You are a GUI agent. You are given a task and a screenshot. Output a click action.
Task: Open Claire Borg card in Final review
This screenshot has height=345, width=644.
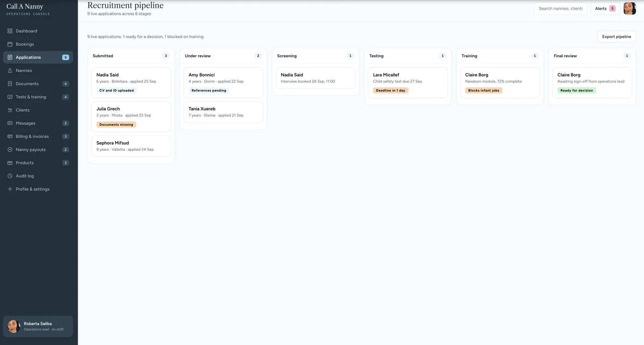tap(592, 83)
